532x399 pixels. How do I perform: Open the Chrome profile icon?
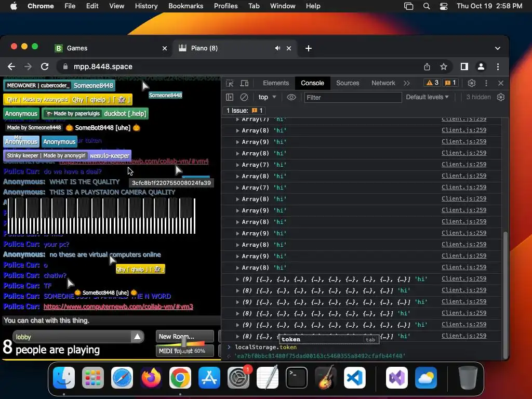481,67
